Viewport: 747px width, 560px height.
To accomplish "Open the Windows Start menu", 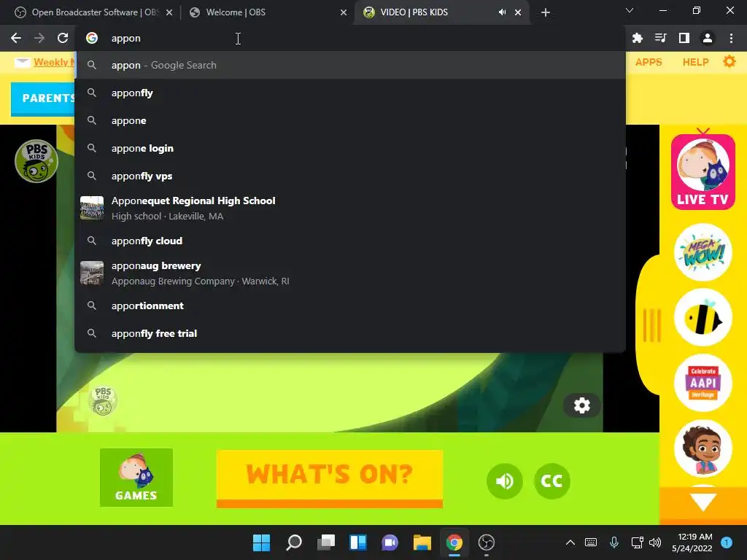I will (261, 542).
